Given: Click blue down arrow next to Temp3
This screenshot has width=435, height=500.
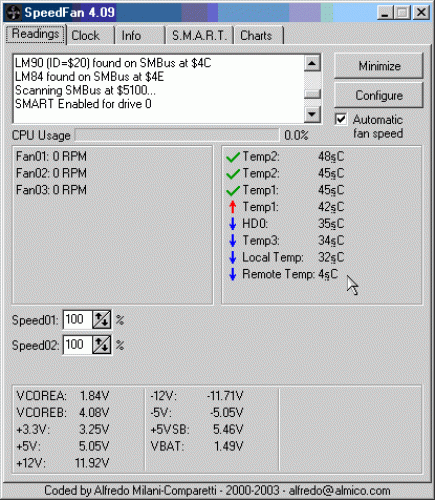Looking at the screenshot, I should point(233,240).
